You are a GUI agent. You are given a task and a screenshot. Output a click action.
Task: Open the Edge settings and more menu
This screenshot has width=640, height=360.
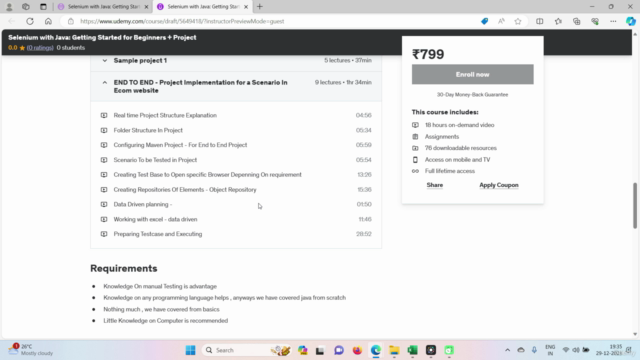click(613, 21)
